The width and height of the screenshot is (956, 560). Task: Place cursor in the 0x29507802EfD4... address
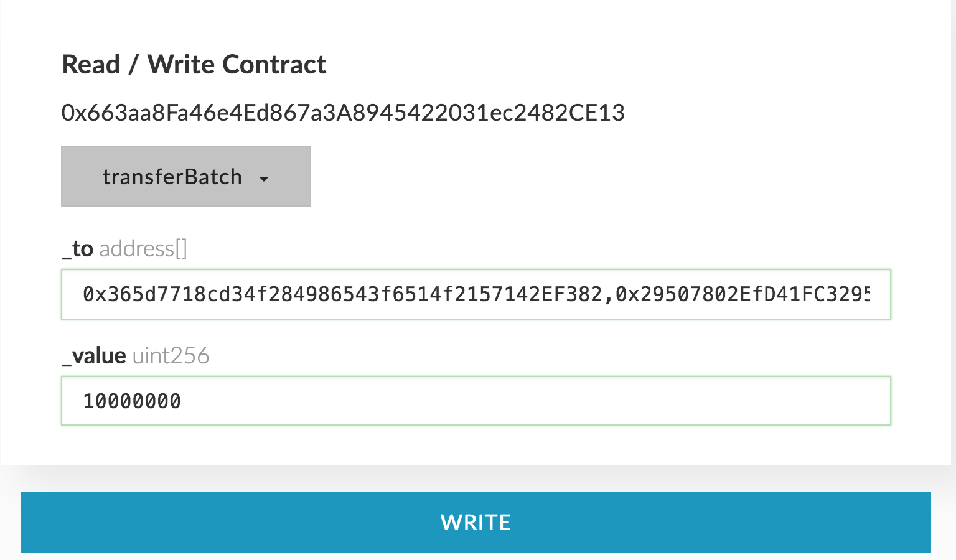(x=741, y=294)
